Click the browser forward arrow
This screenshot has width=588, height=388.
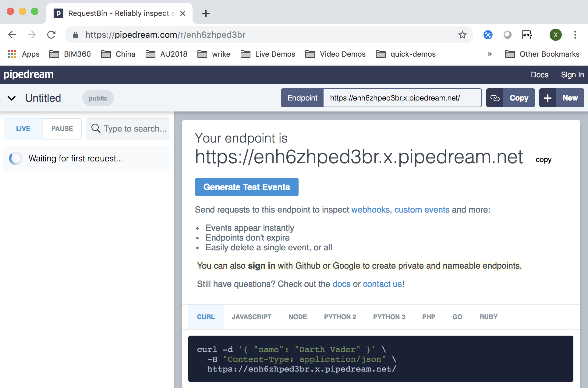point(31,35)
